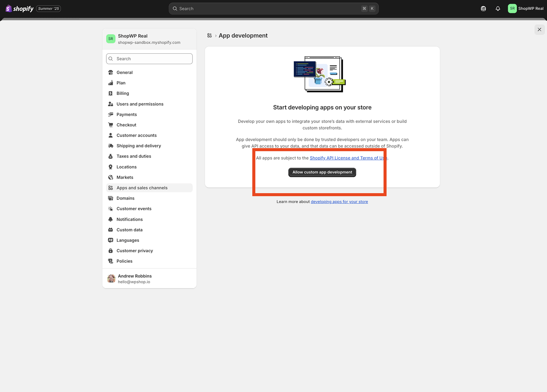This screenshot has height=392, width=547.
Task: Click the Taxes and duties icon
Action: point(111,156)
